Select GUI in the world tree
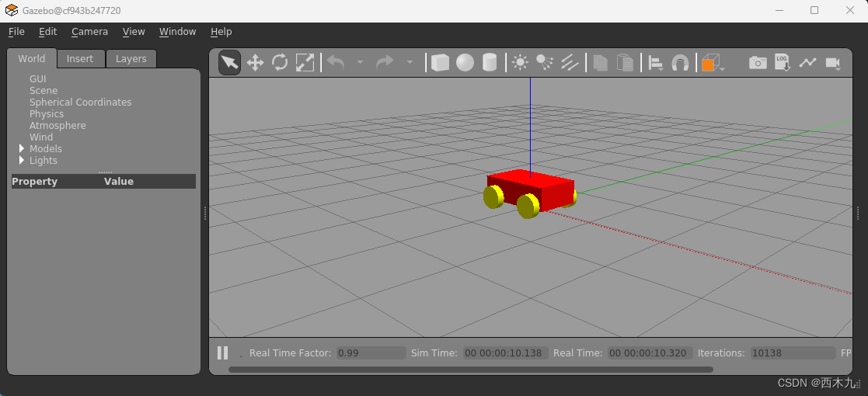Image resolution: width=868 pixels, height=396 pixels. click(37, 79)
